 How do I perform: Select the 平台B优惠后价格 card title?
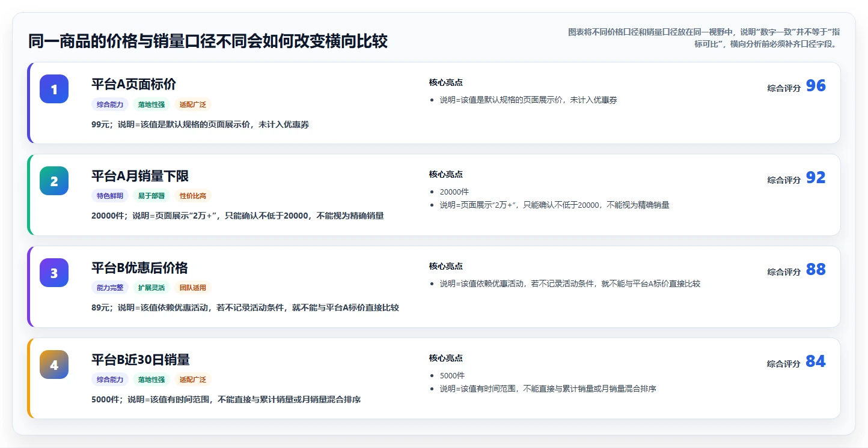click(x=139, y=268)
